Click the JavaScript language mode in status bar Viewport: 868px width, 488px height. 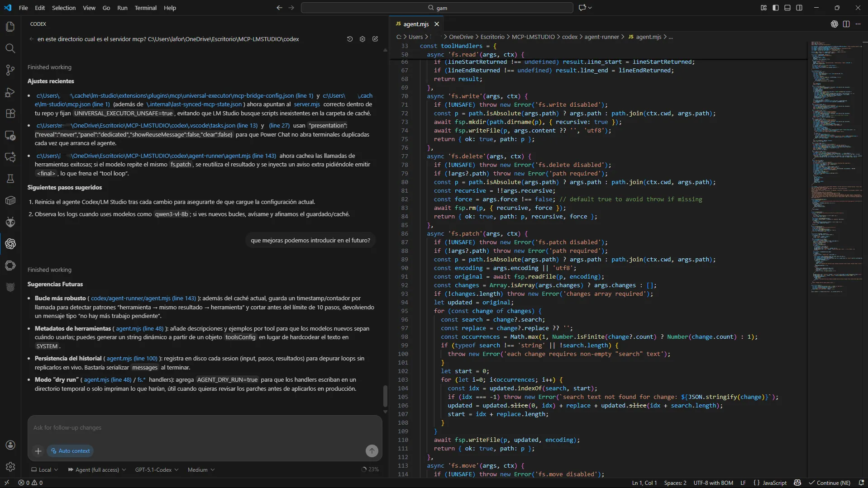pos(774,483)
